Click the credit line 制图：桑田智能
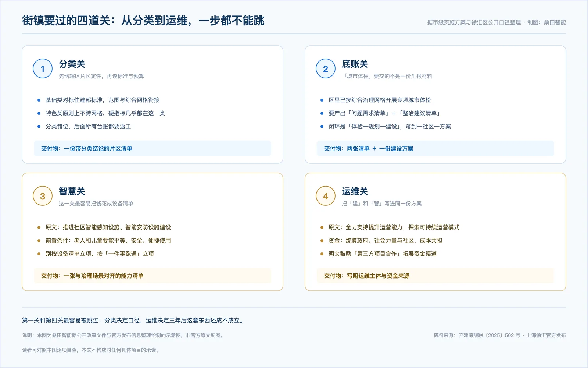 (x=546, y=22)
